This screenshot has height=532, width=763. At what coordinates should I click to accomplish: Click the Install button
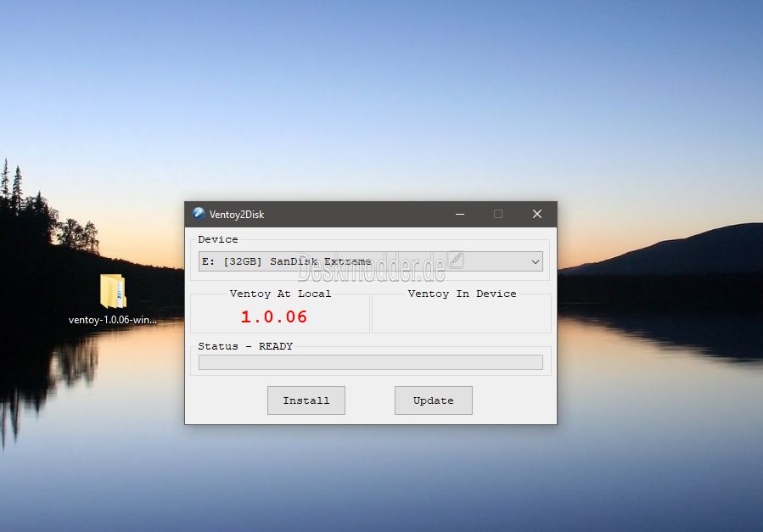click(x=306, y=400)
